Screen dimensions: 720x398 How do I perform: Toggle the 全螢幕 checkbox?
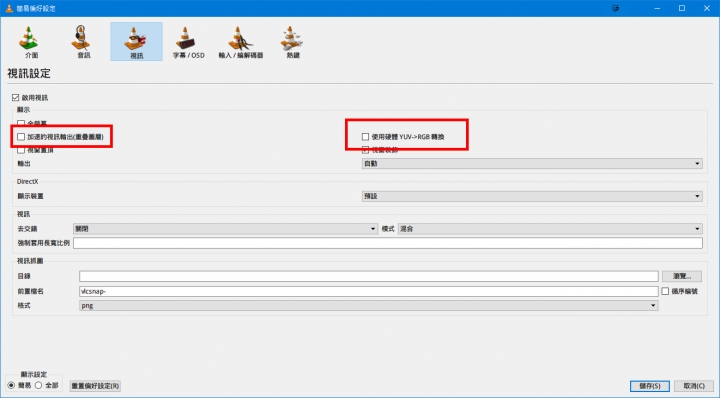pyautogui.click(x=21, y=123)
